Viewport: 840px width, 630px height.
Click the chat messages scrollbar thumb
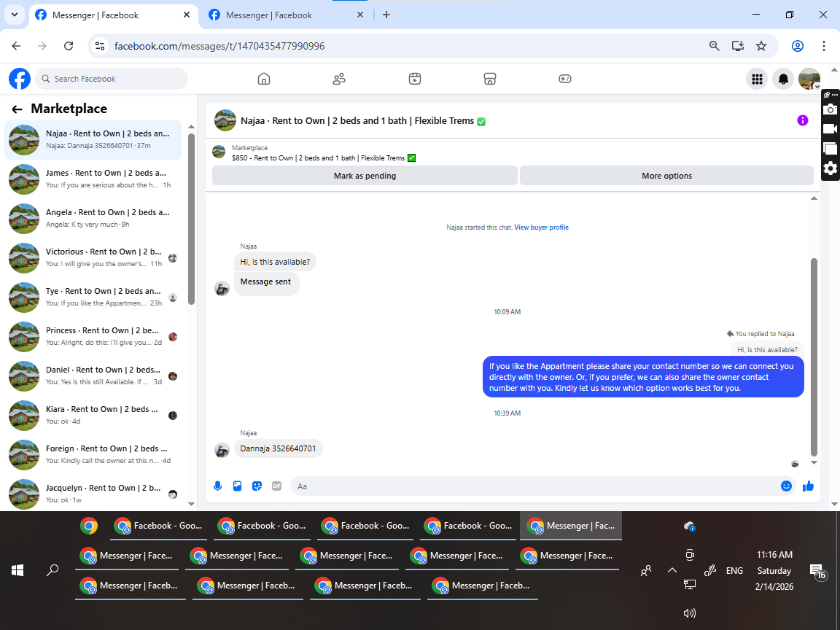[814, 357]
